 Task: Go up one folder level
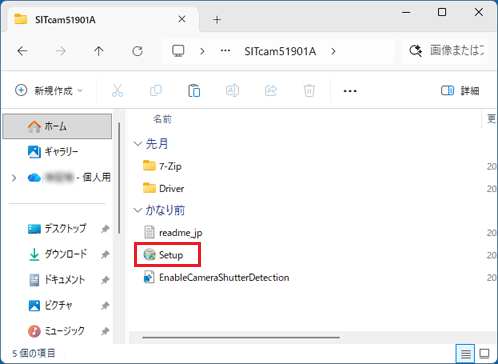[x=99, y=51]
